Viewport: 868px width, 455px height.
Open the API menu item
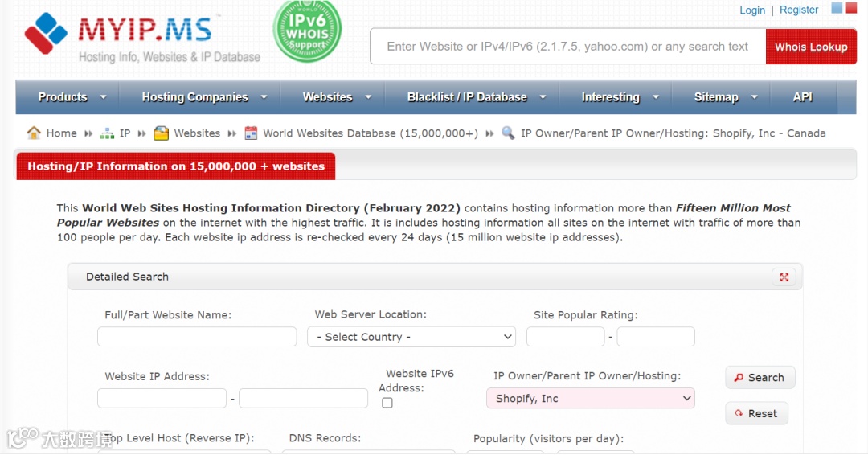coord(803,96)
